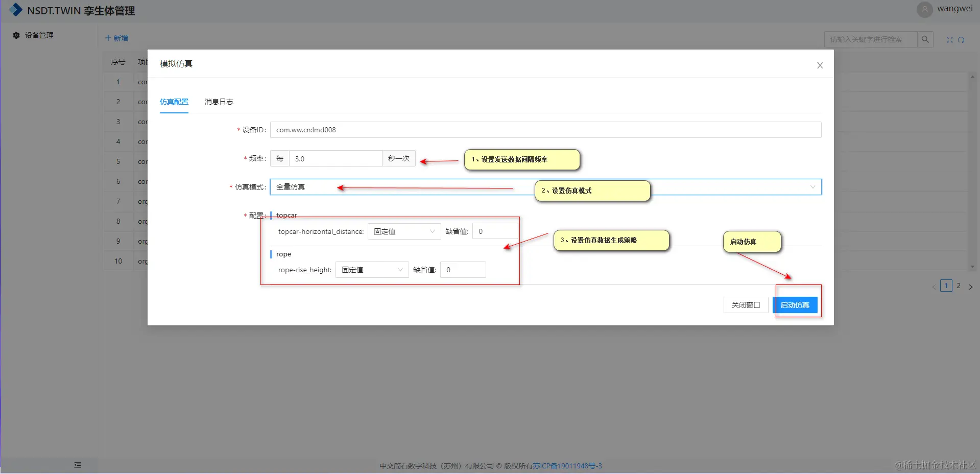Viewport: 980px width, 474px height.
Task: Open topcar-horizontal_distance strategy dropdown
Action: coord(404,231)
